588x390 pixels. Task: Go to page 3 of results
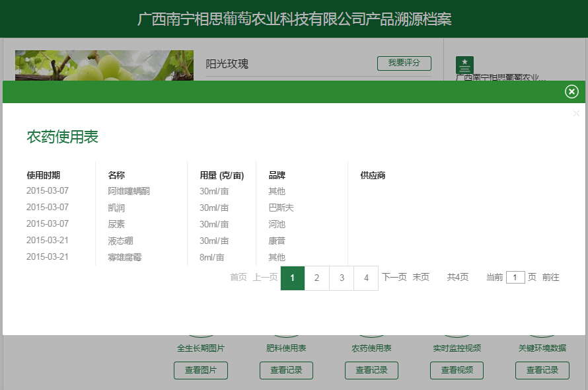(342, 278)
